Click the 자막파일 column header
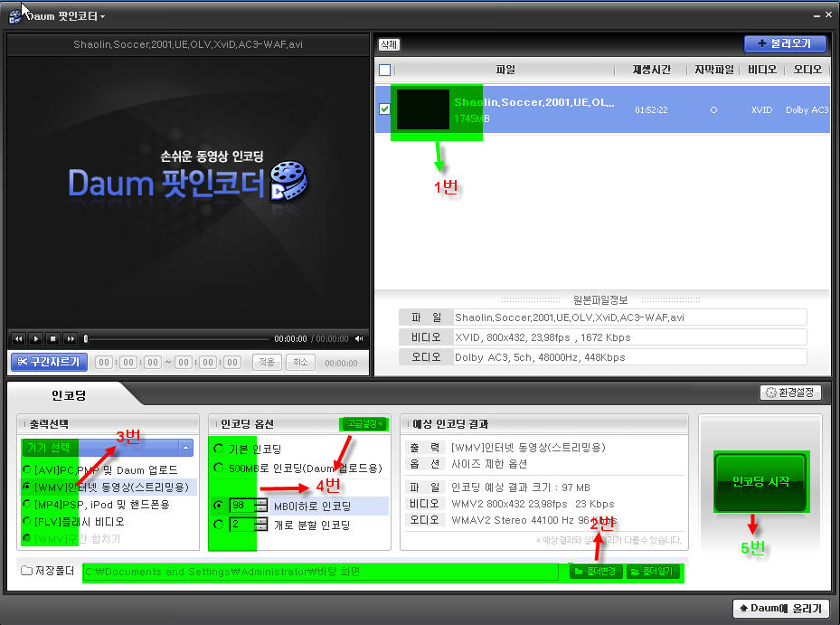The height and width of the screenshot is (625, 840). (x=713, y=70)
